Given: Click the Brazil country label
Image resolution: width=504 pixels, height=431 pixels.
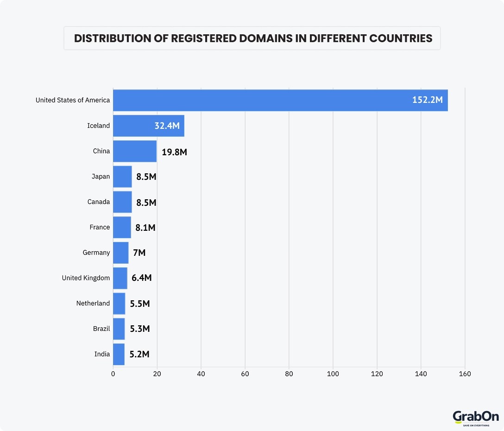Looking at the screenshot, I should (101, 329).
